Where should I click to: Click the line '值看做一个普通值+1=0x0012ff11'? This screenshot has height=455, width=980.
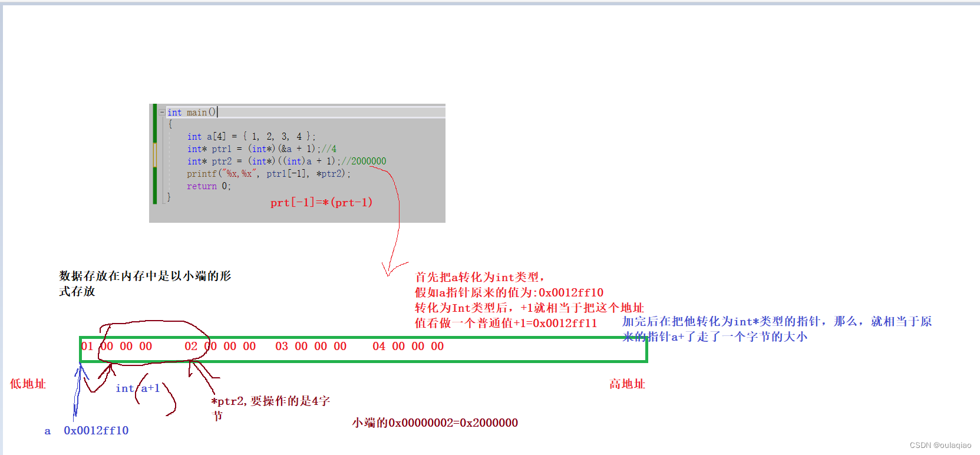point(506,323)
